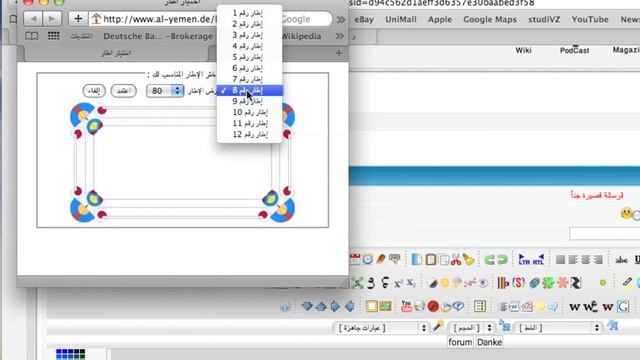Viewport: 640px width, 360px height.
Task: Click the plus add-bookmark button beside address bar
Action: click(78, 19)
